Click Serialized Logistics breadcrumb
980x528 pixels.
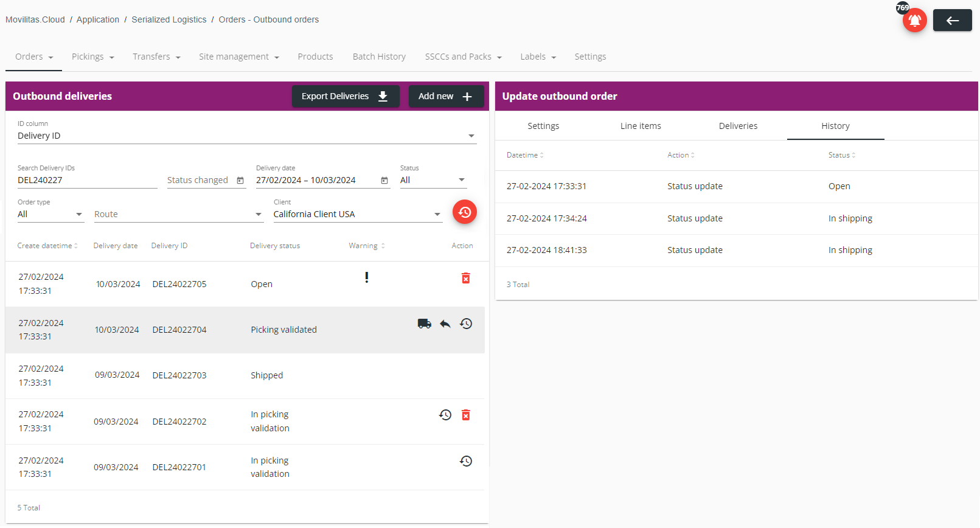point(169,19)
